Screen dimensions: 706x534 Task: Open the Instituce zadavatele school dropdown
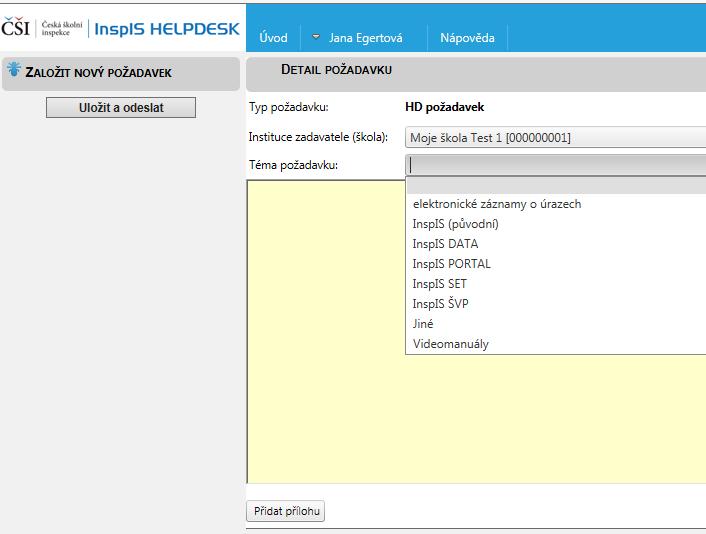coord(556,137)
